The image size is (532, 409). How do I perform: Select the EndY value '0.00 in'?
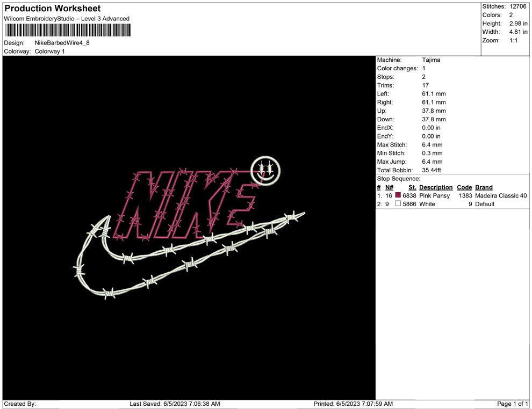coord(431,136)
